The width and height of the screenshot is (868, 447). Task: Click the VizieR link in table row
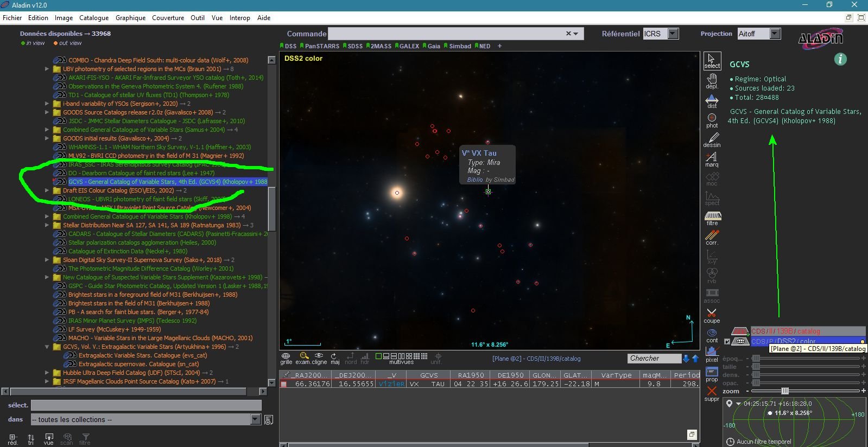tap(391, 384)
